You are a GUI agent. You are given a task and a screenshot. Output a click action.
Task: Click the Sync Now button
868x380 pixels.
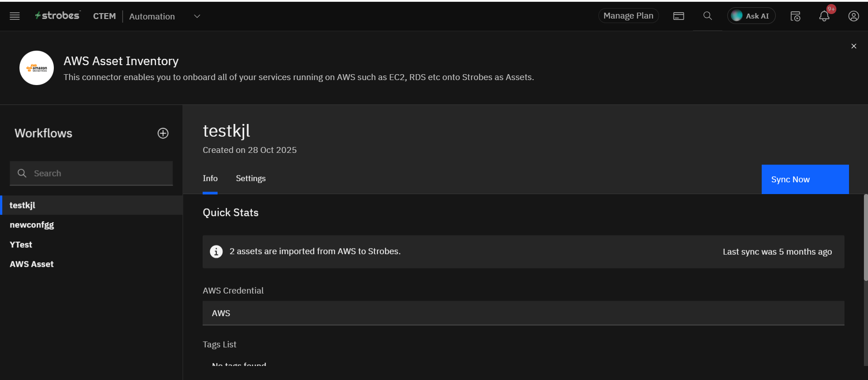click(805, 180)
